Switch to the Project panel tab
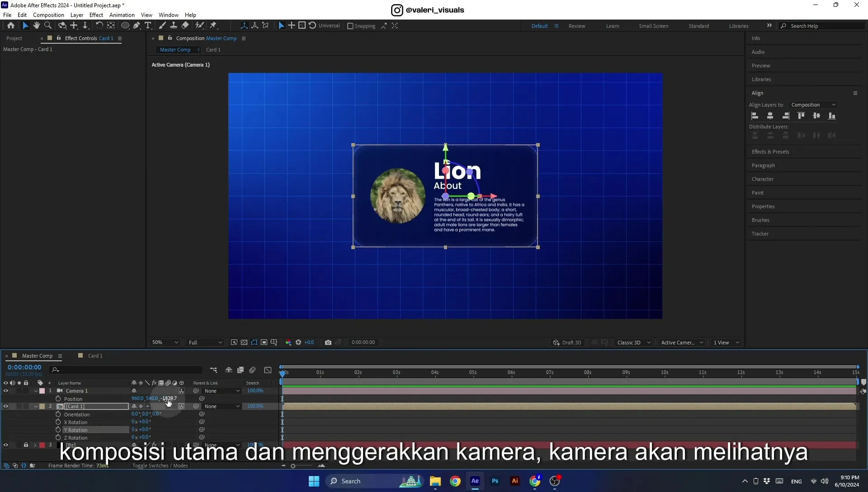Image resolution: width=868 pixels, height=492 pixels. click(14, 38)
